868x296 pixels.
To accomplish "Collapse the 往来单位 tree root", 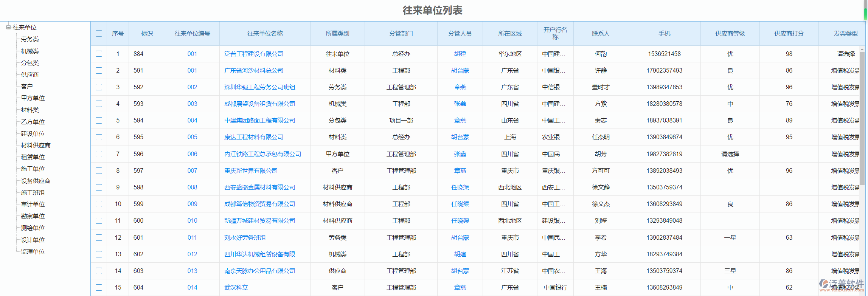I will [8, 27].
